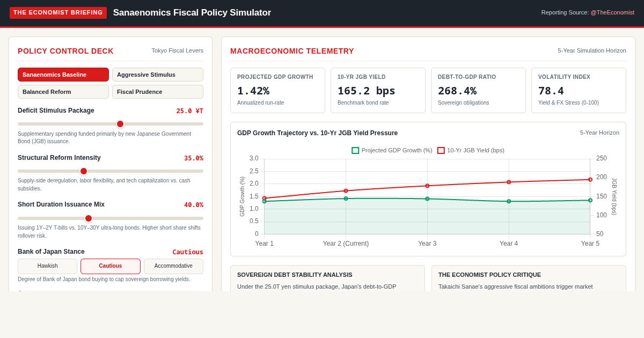This screenshot has width=644, height=338.
Task: Click the Macroeconomic Telemetry heading
Action: 292,51
